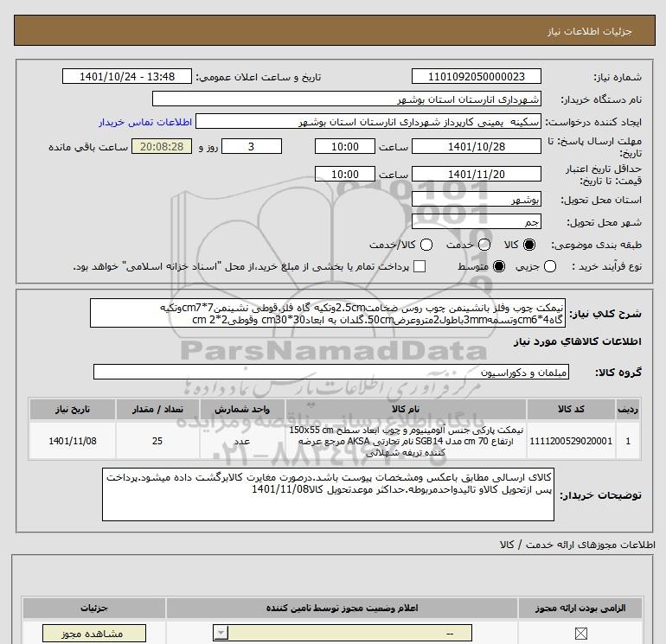
Task: Select the کالا/خدمت radio button
Action: (426, 245)
